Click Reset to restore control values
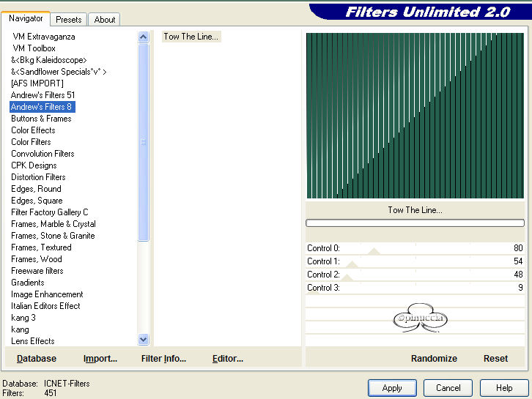 [x=495, y=359]
